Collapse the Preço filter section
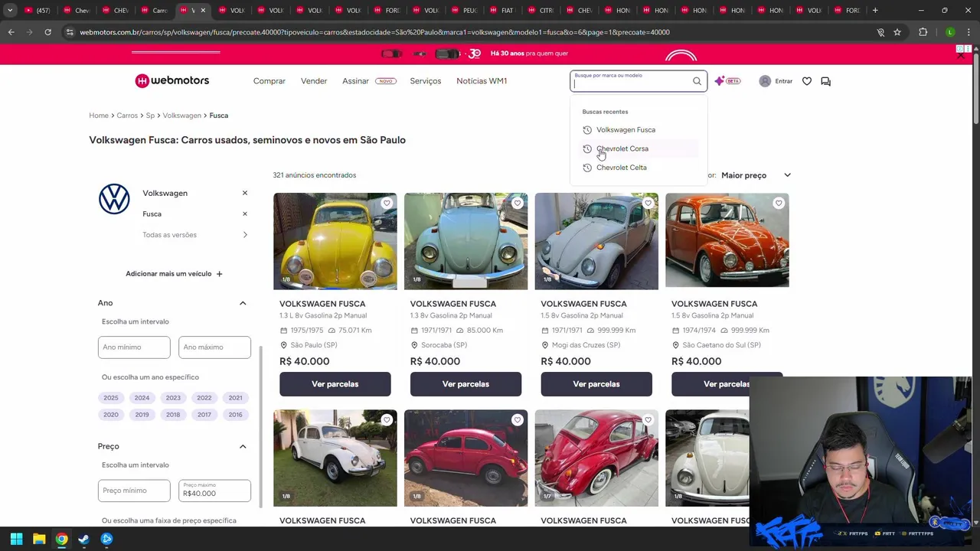980x551 pixels. click(243, 446)
